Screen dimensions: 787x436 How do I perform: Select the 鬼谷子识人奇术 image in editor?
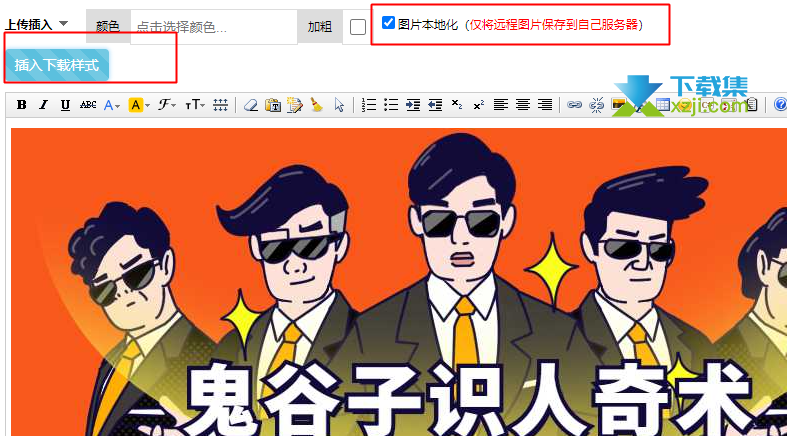click(399, 282)
